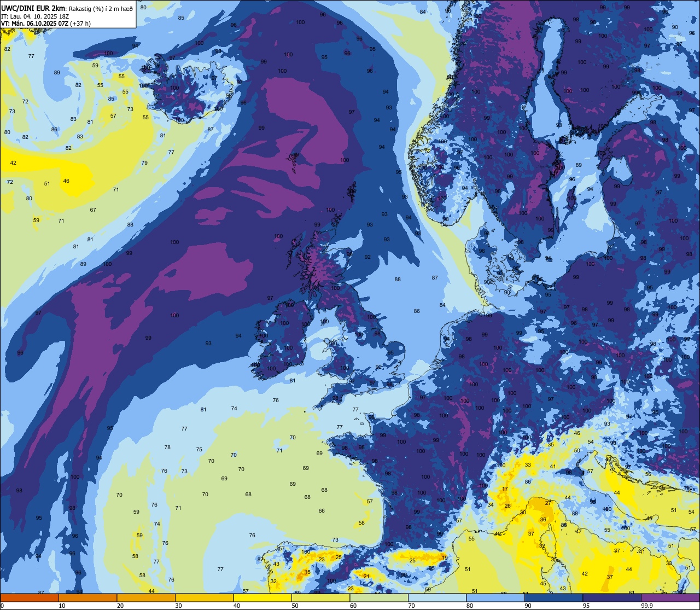The image size is (700, 610).
Task: Click the 80–90 light blue legend swatch
Action: click(495, 597)
